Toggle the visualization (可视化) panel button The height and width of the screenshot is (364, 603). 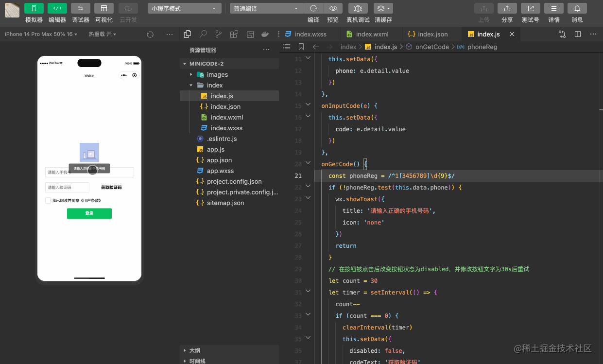[x=104, y=8]
